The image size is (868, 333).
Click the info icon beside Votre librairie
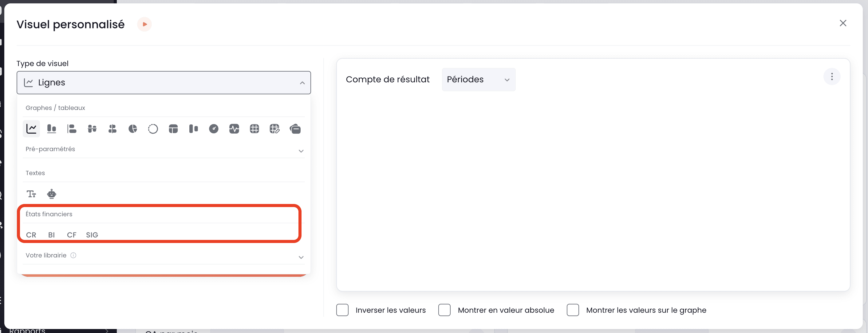point(73,255)
